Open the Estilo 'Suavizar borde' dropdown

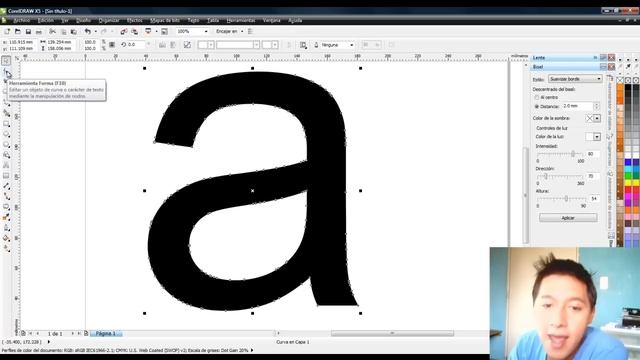point(575,79)
